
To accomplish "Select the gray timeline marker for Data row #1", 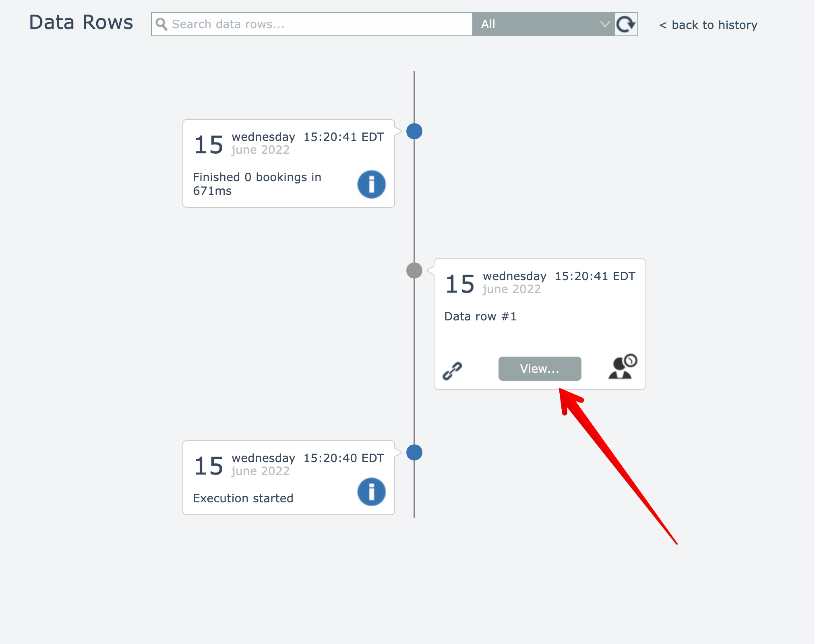I will (x=414, y=270).
